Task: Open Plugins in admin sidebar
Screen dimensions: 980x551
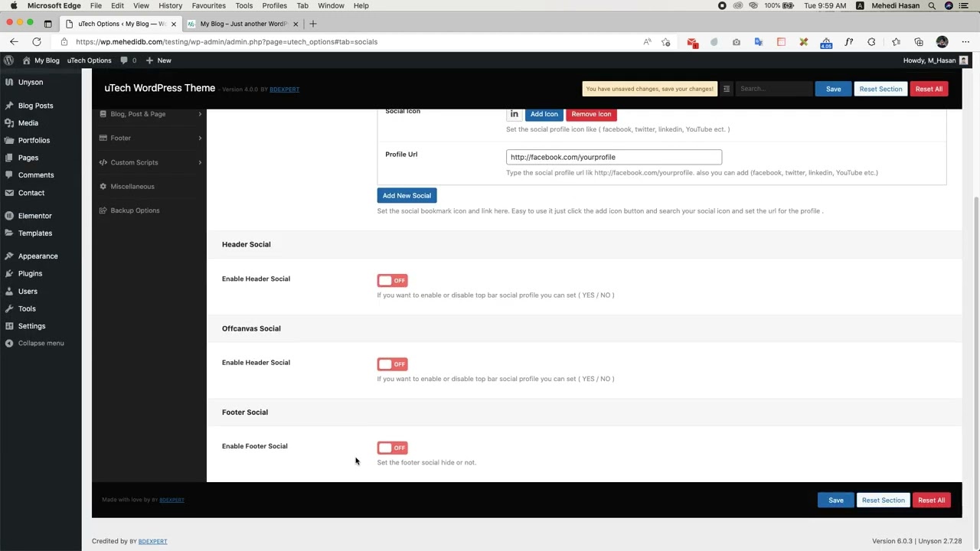Action: 41,273
